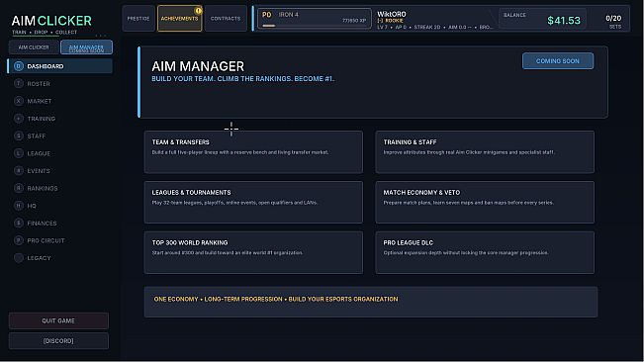Click the Legacy sidebar icon
Viewport: 644px width, 362px height.
[19, 258]
